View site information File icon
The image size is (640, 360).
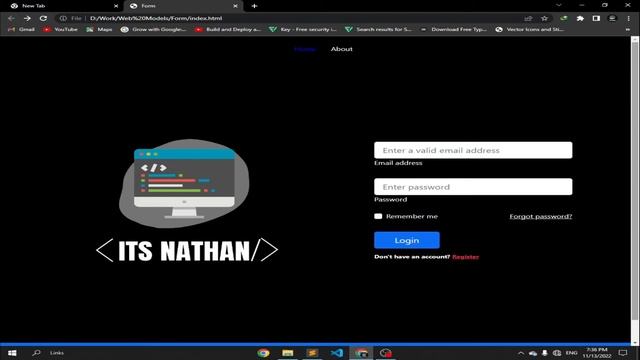tap(71, 18)
